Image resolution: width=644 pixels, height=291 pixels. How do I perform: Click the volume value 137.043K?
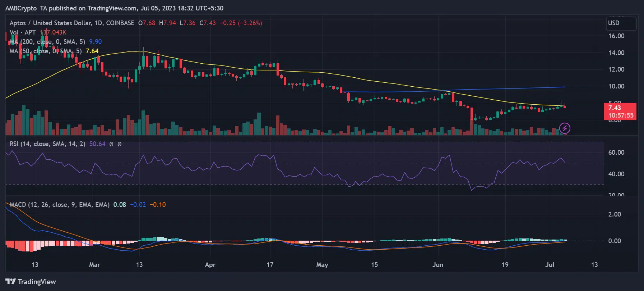coord(53,32)
